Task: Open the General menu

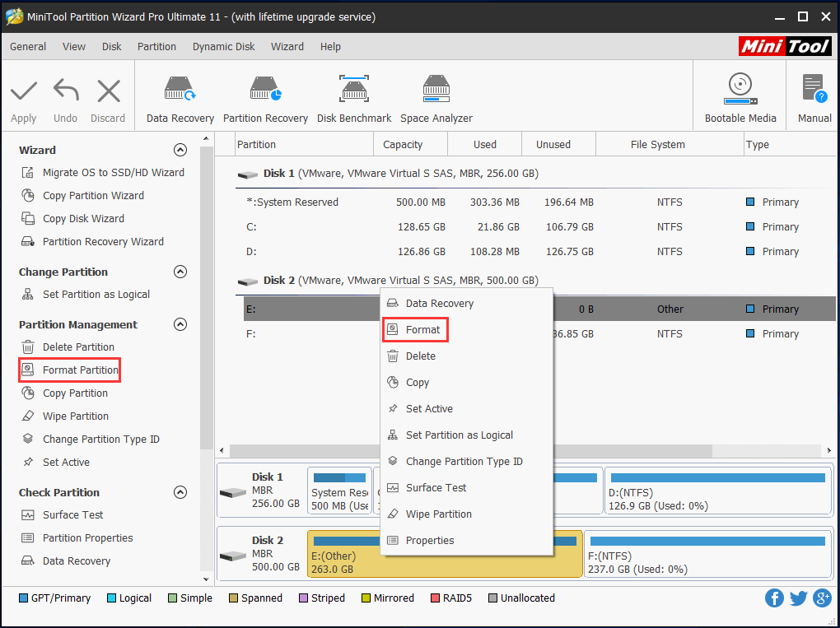Action: tap(28, 47)
